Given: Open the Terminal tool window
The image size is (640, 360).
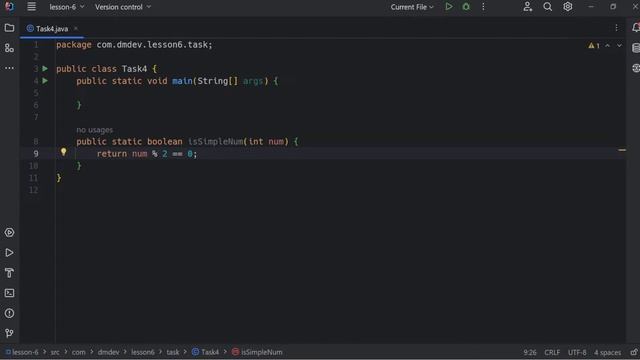Looking at the screenshot, I should tap(9, 293).
